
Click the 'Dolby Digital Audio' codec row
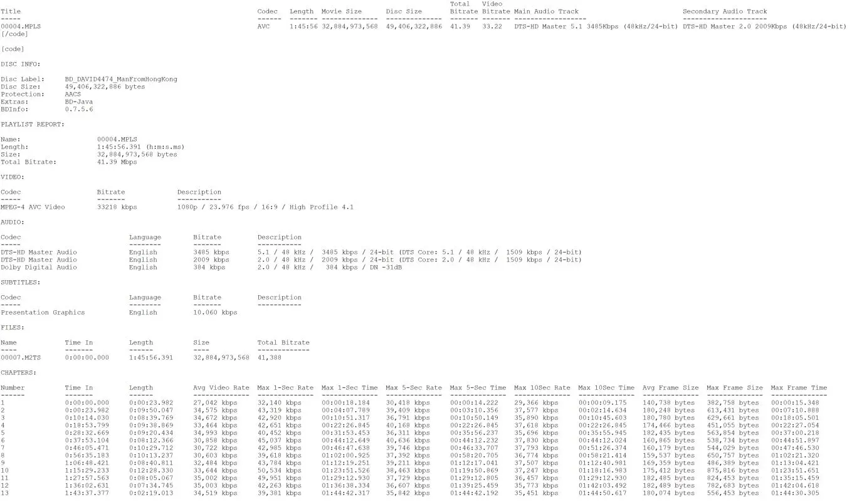pos(39,267)
